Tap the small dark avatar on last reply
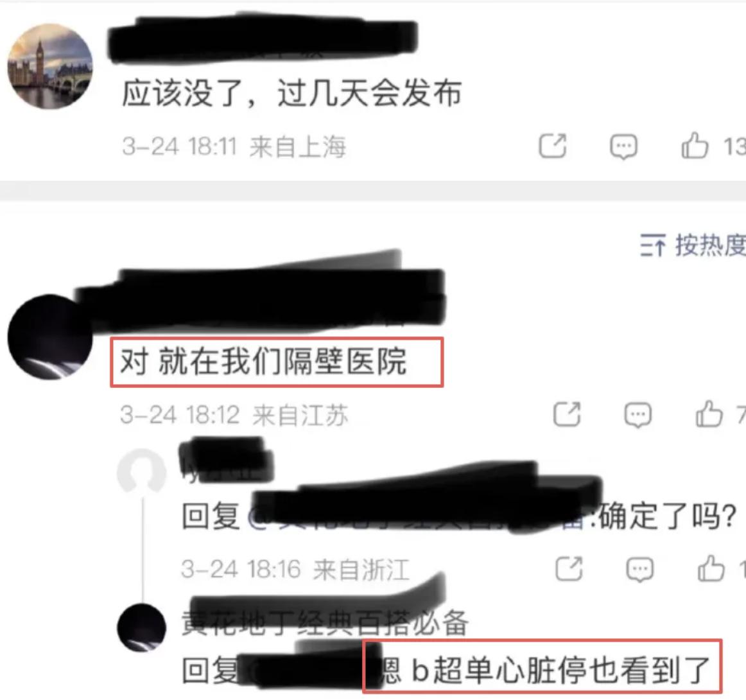746x700 pixels. point(141,627)
